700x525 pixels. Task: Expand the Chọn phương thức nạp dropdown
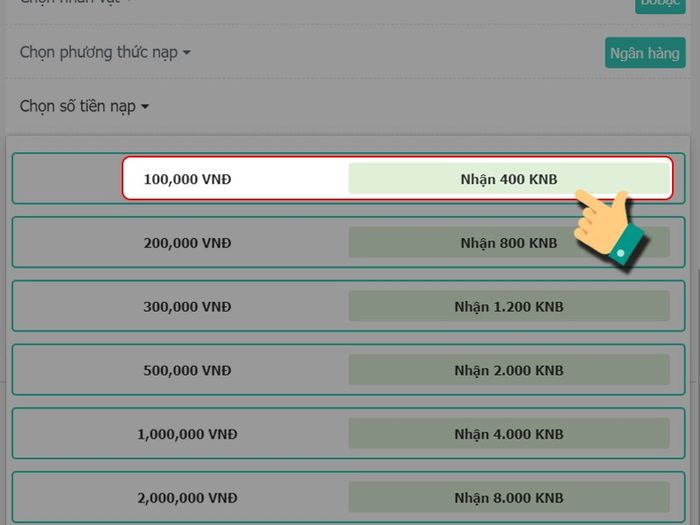pyautogui.click(x=105, y=52)
